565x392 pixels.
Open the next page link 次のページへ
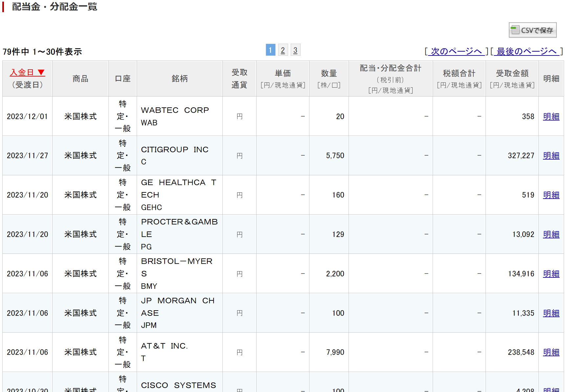(x=456, y=51)
